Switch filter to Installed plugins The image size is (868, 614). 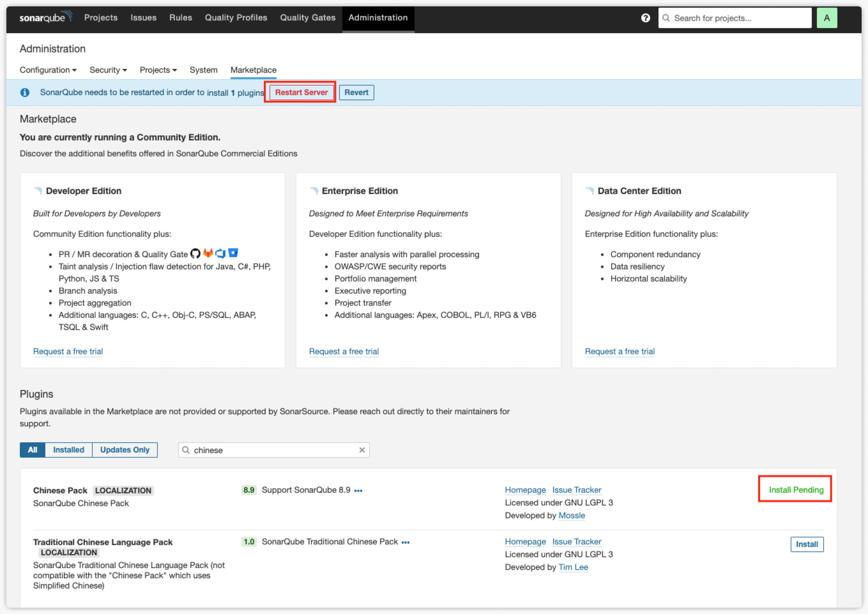(x=68, y=450)
